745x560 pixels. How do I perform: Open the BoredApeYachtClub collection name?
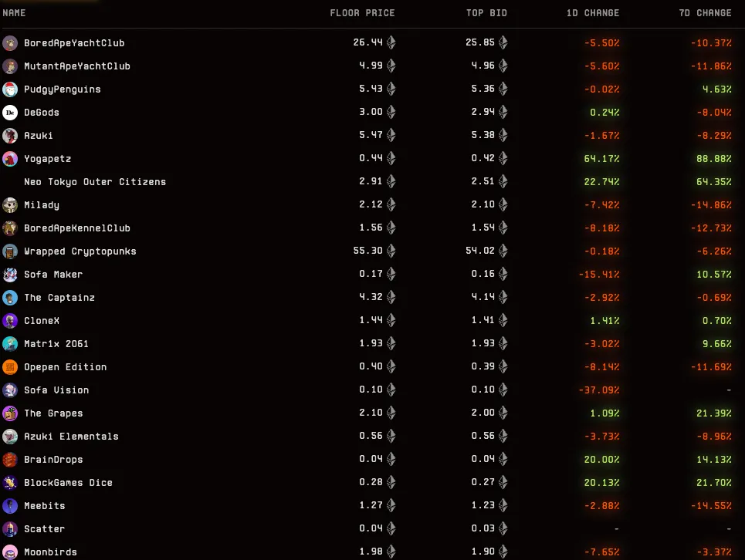tap(74, 43)
